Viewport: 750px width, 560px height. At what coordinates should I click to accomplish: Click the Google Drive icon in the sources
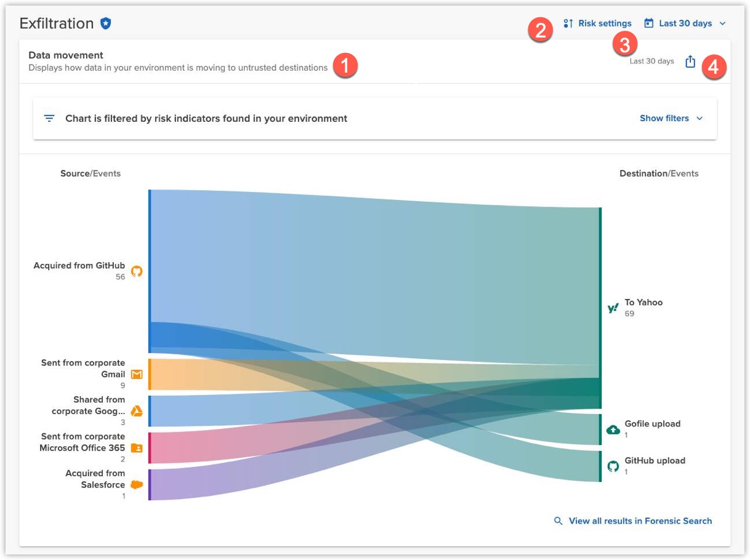[x=137, y=410]
